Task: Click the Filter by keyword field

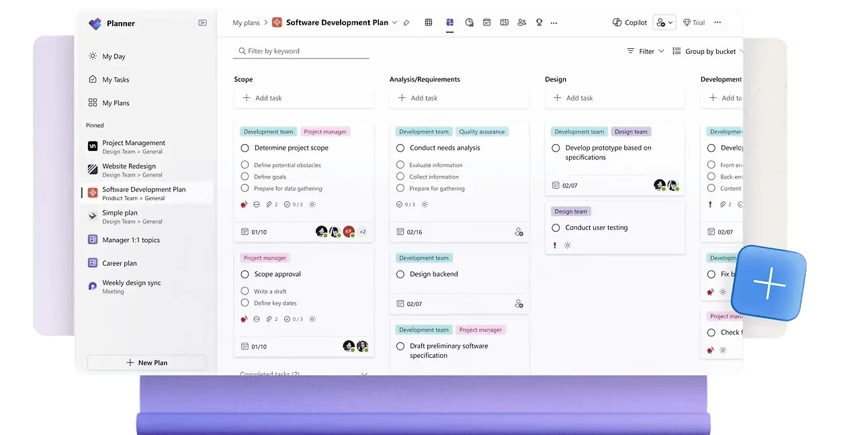Action: [x=302, y=51]
